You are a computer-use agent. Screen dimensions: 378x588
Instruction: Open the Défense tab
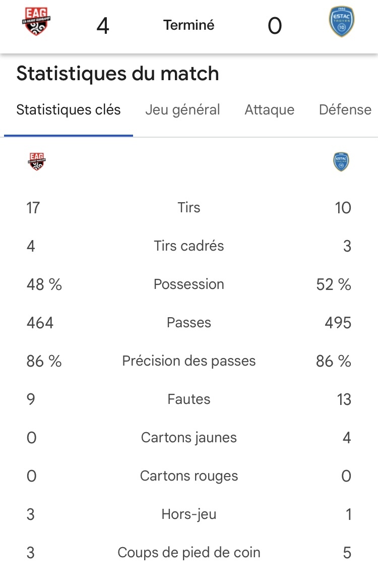tap(345, 109)
